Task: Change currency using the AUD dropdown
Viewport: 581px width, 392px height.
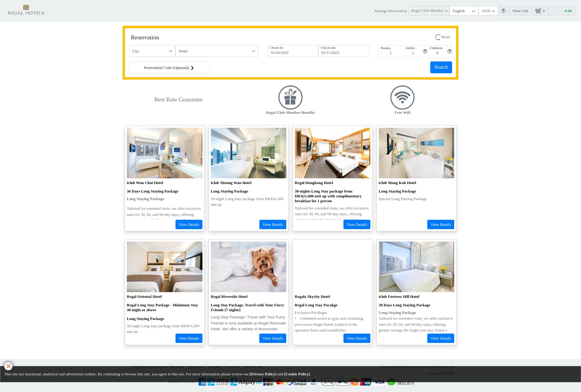Action: click(x=488, y=11)
